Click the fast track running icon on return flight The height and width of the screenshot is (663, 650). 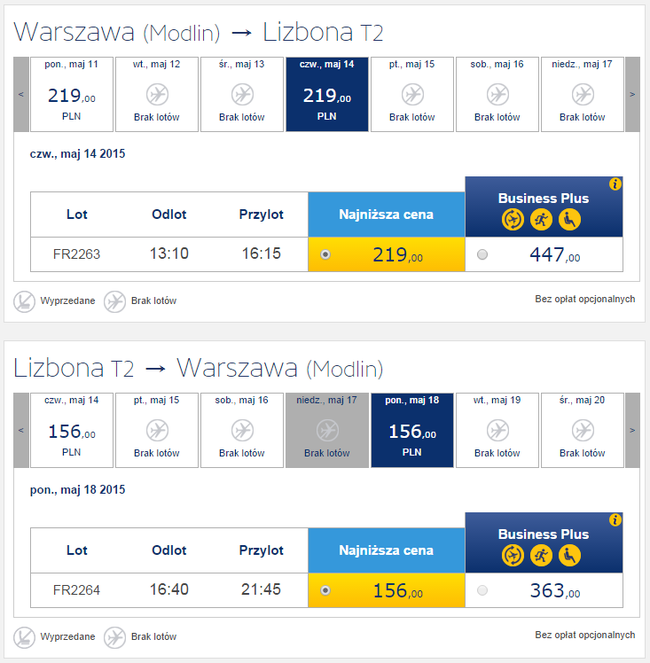[x=540, y=555]
